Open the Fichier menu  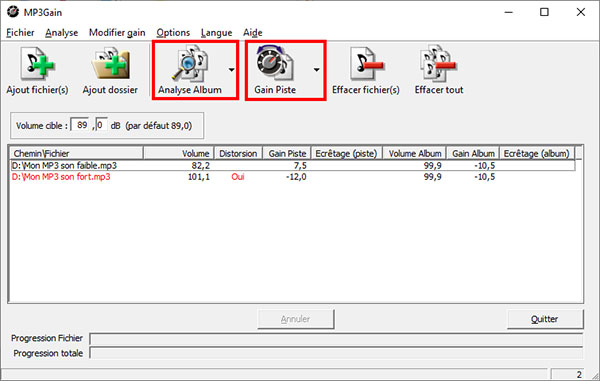20,33
